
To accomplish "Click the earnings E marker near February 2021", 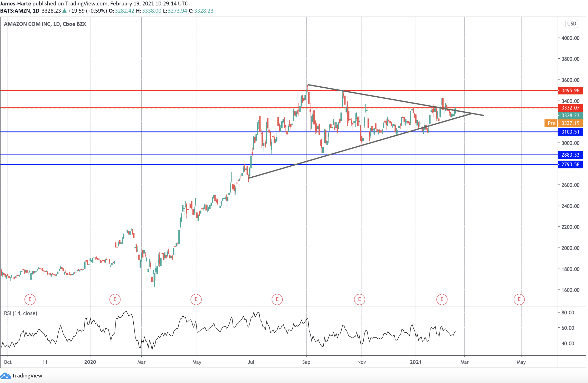I will (442, 299).
